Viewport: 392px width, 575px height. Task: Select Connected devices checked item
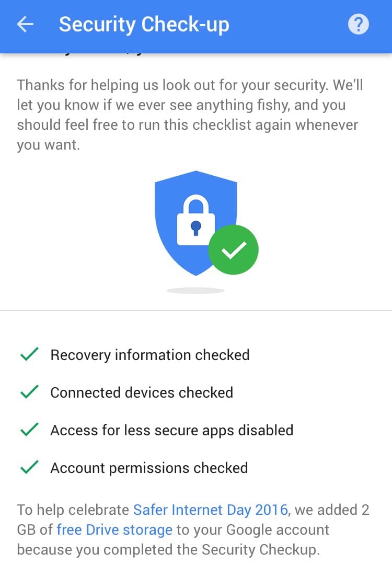coord(142,392)
